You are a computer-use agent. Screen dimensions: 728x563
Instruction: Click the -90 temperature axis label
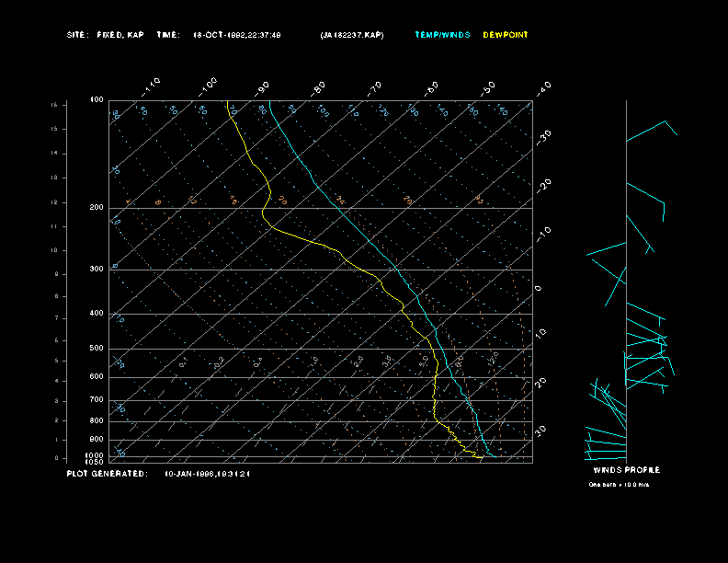[263, 86]
